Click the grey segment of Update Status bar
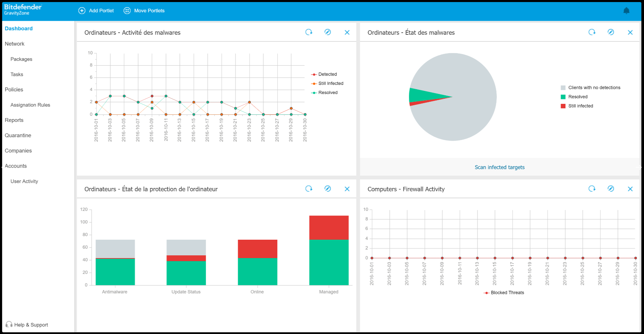The width and height of the screenshot is (644, 334). click(x=186, y=248)
